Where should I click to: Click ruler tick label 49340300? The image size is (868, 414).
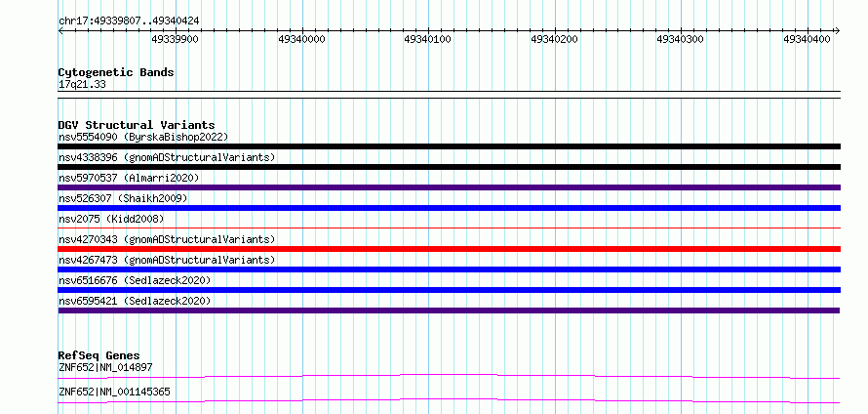point(681,40)
